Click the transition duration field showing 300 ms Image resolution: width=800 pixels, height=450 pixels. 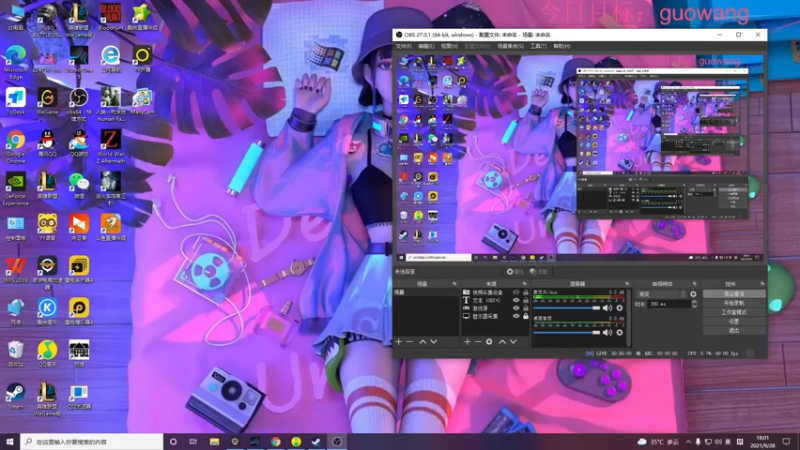[x=668, y=304]
